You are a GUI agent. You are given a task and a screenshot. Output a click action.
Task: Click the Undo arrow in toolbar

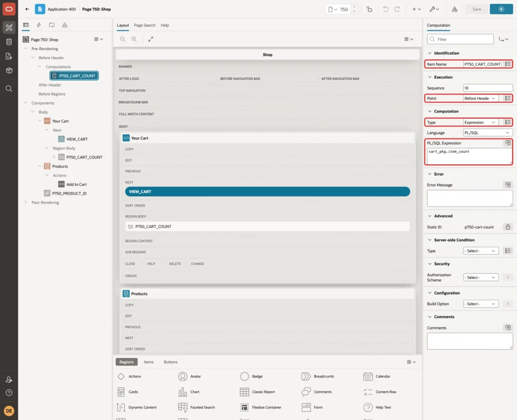point(385,9)
